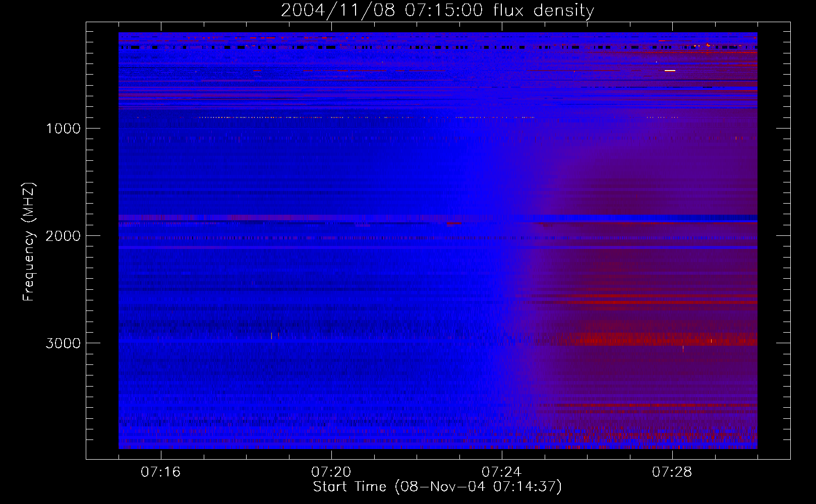Viewport: 816px width, 504px height.
Task: Click the 07:24 time axis label
Action: (501, 472)
